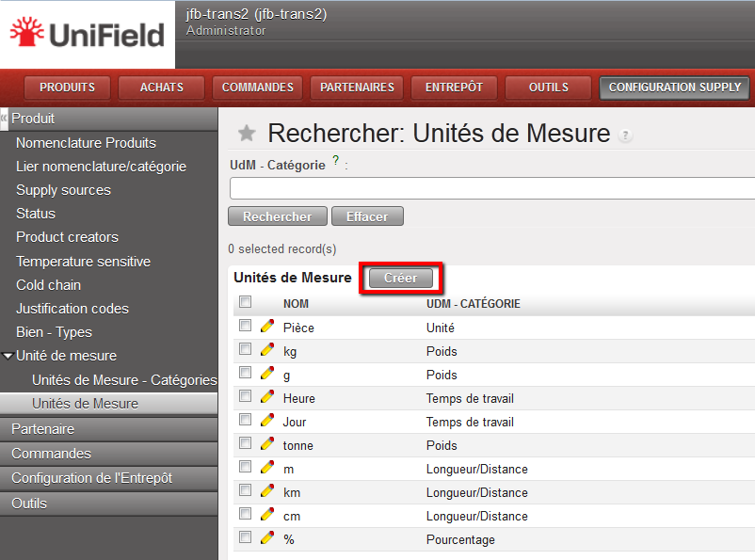The width and height of the screenshot is (755, 560).
Task: Edit the Pièce row with pencil icon
Action: 267,326
